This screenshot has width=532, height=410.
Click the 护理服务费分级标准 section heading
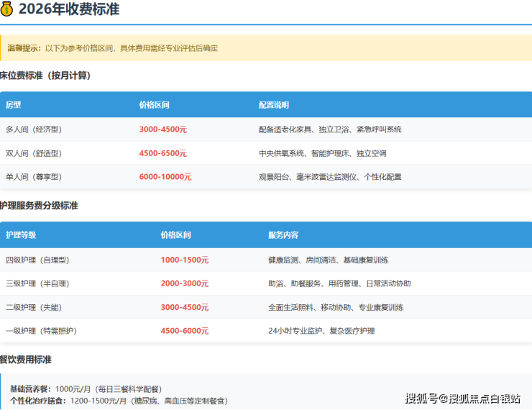tap(40, 206)
